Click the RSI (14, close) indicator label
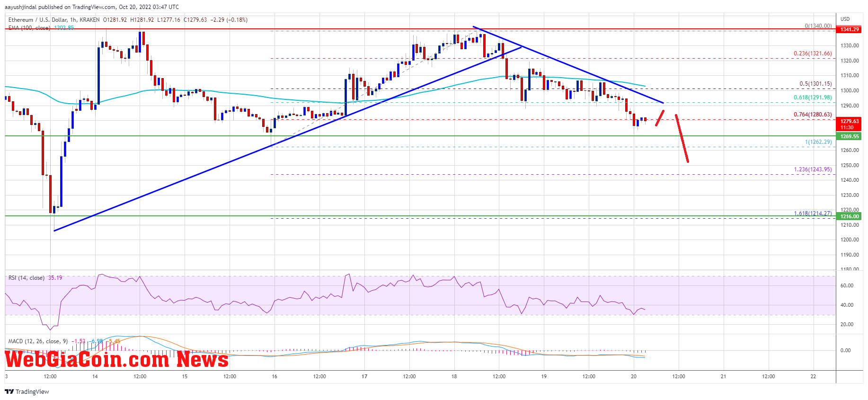The width and height of the screenshot is (868, 400). (x=27, y=278)
